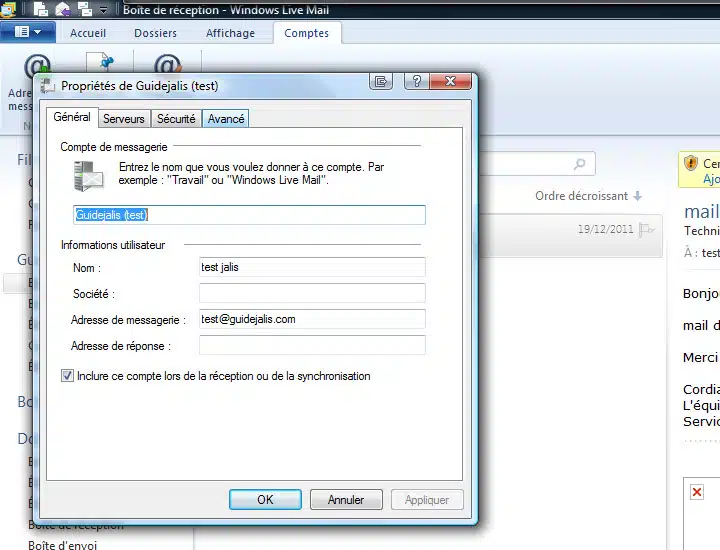Click the reply envelope icon in quick access toolbar
This screenshot has height=550, width=720.
tap(63, 9)
